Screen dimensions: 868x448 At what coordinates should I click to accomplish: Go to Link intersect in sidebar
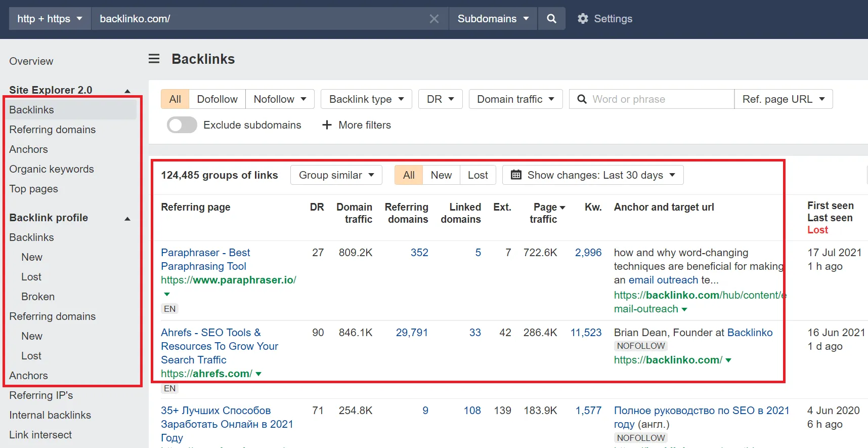click(40, 435)
